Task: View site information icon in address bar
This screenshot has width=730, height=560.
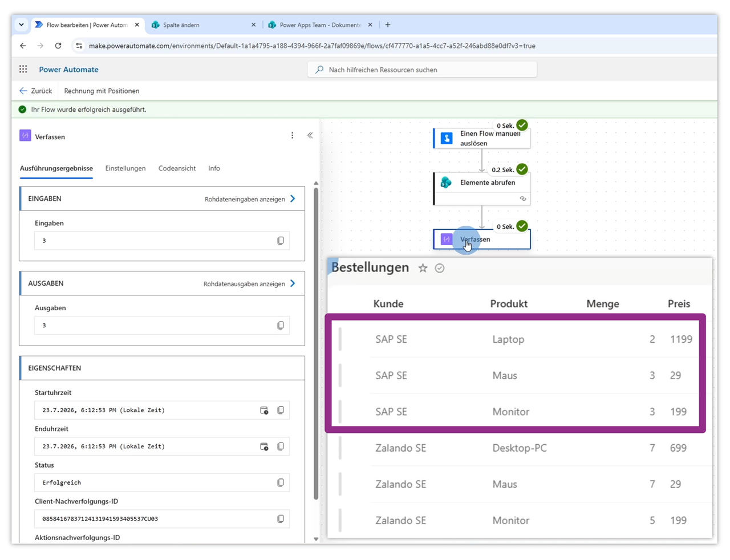Action: coord(79,46)
